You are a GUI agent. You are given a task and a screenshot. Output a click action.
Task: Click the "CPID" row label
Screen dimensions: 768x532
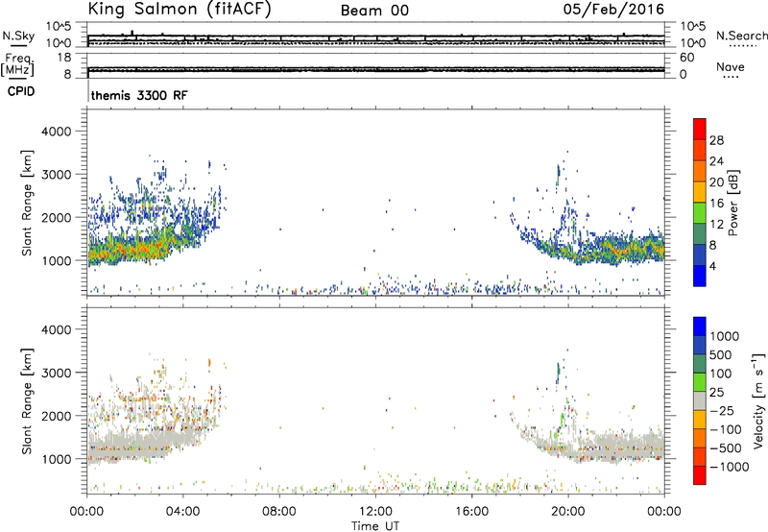coord(21,91)
